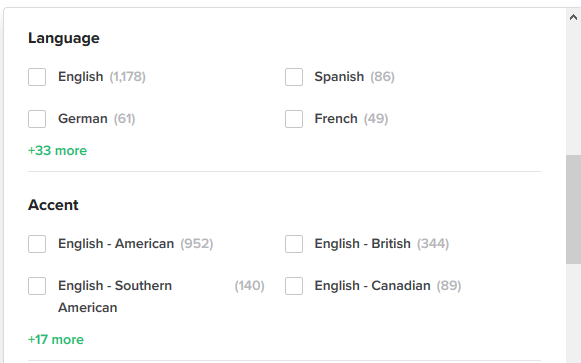This screenshot has width=581, height=363.
Task: Click the (140) count for Southern American
Action: [x=249, y=286]
